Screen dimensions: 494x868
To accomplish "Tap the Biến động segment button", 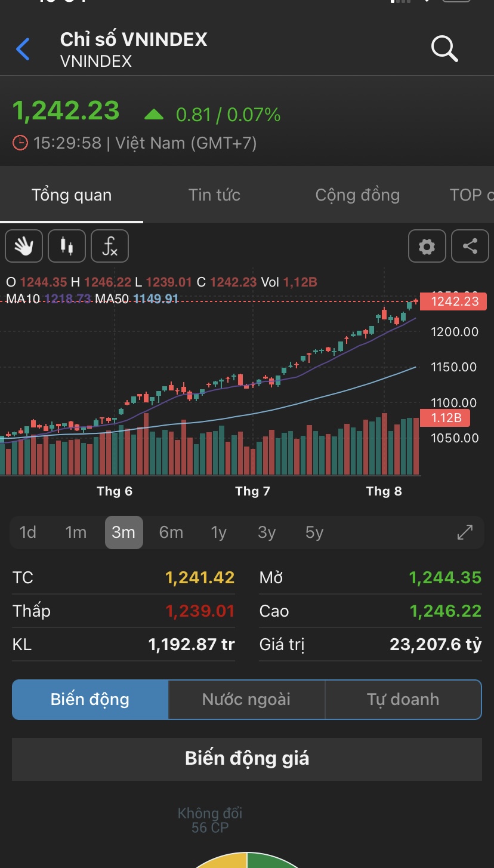I will [90, 700].
